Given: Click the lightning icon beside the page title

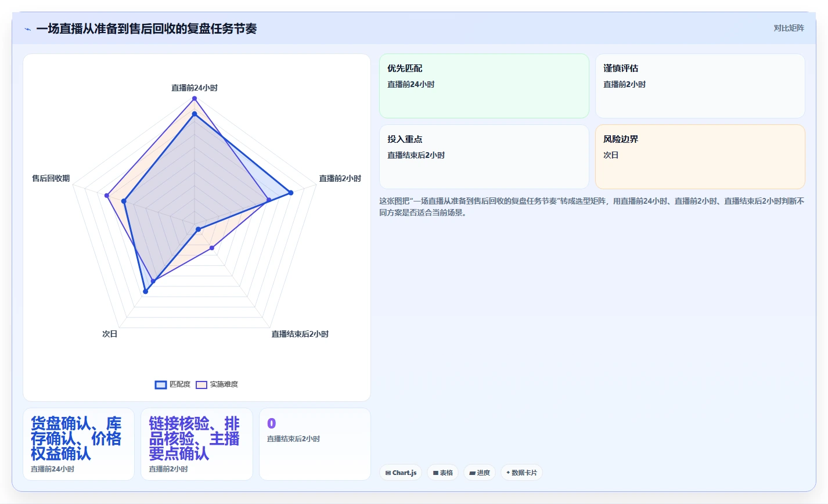Looking at the screenshot, I should click(27, 29).
